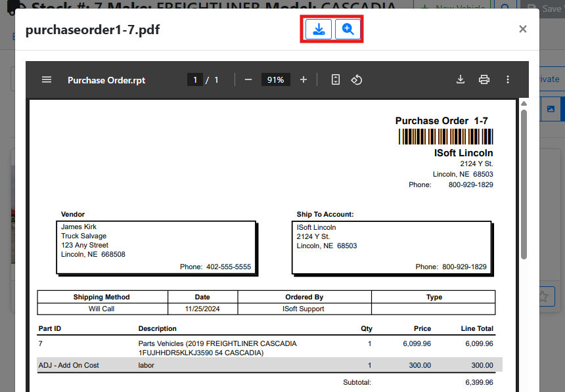Screen dimensions: 565x392
Task: Click the search icon in the header
Action: pyautogui.click(x=505, y=9)
